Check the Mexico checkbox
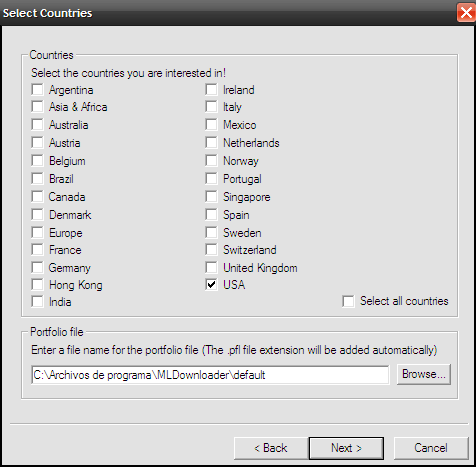This screenshot has height=467, width=476. 211,125
